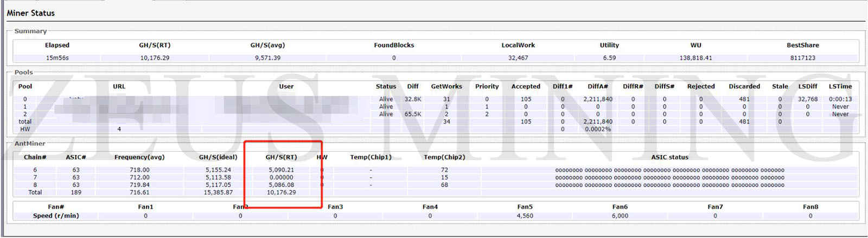Image resolution: width=868 pixels, height=238 pixels.
Task: Select the WU value 138,818.41
Action: click(695, 57)
